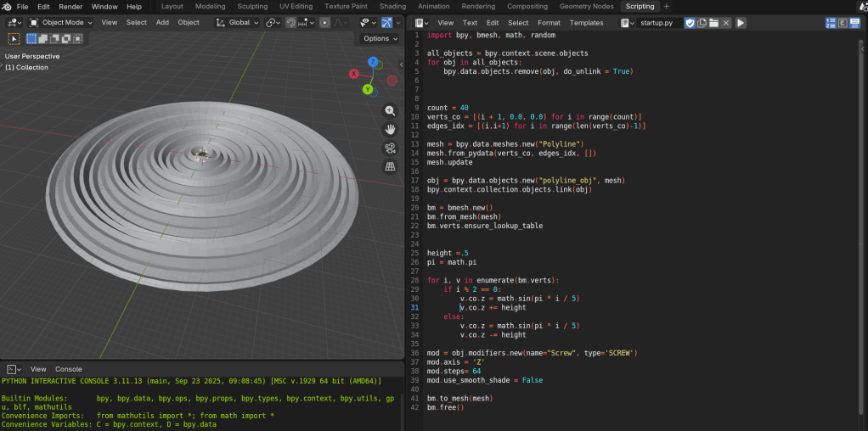The height and width of the screenshot is (431, 868).
Task: Run the script with the play button
Action: (x=741, y=23)
